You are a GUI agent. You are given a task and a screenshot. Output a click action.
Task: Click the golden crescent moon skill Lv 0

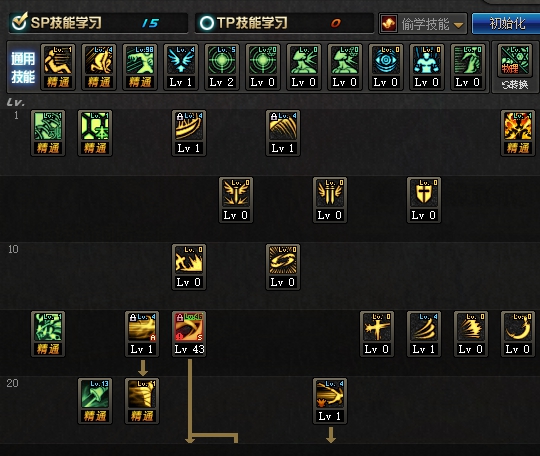(x=518, y=334)
